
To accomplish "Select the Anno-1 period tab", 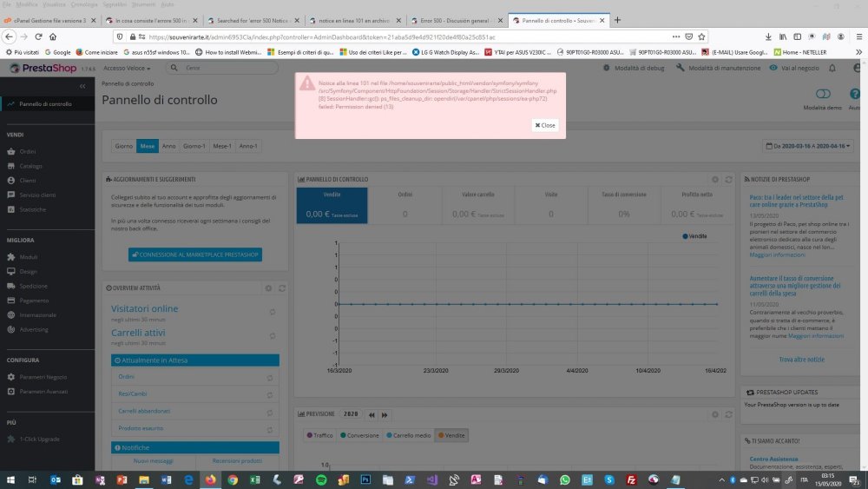I will pos(248,146).
